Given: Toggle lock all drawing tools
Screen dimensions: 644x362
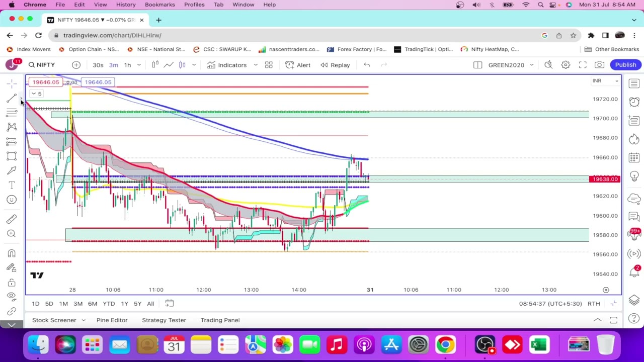Looking at the screenshot, I should click(x=12, y=283).
